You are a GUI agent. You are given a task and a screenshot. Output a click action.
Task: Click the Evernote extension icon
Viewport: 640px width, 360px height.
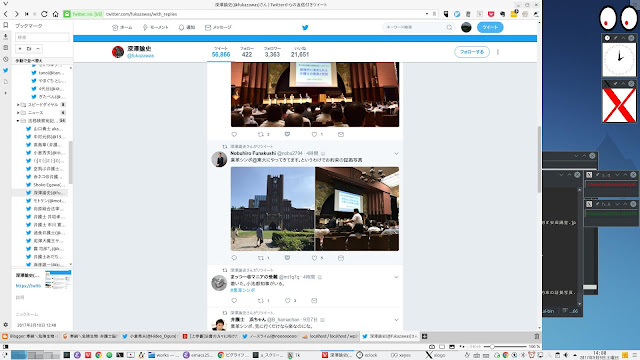click(502, 14)
